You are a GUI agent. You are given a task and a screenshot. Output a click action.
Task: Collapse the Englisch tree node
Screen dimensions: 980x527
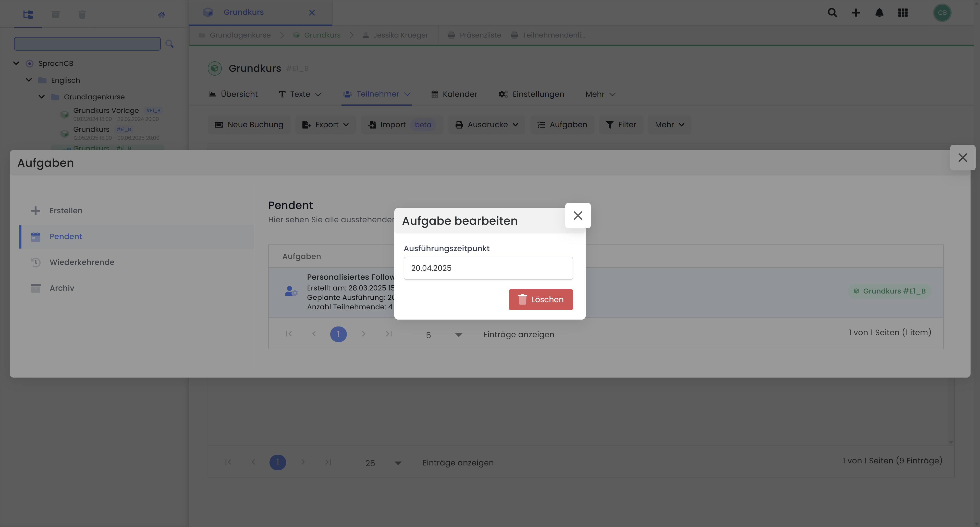[29, 80]
